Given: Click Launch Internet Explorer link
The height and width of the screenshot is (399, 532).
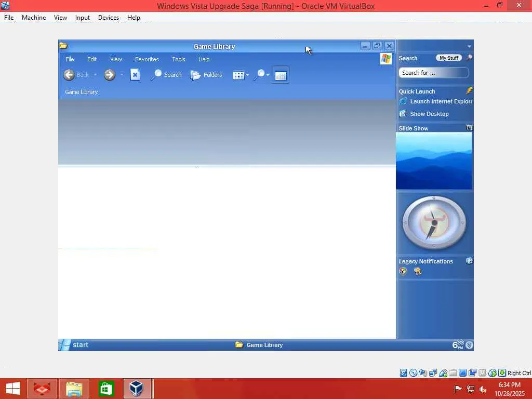Looking at the screenshot, I should 441,101.
